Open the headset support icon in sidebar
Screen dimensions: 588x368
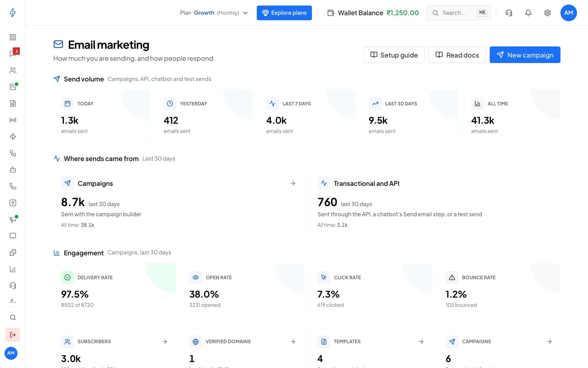pyautogui.click(x=13, y=285)
